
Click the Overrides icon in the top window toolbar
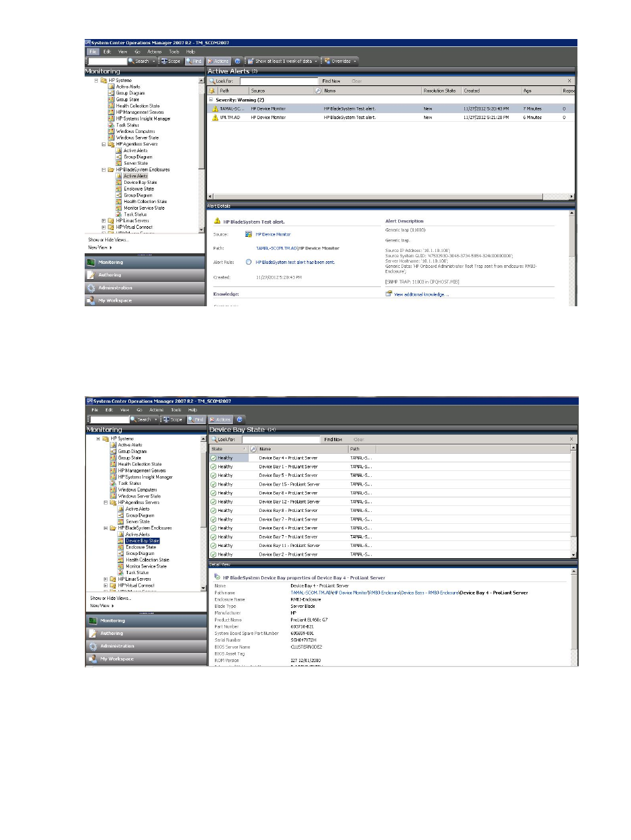(327, 61)
